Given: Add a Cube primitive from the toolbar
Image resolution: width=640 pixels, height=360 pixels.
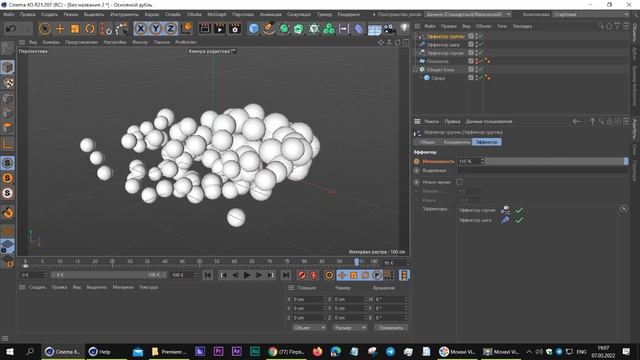Looking at the screenshot, I should click(253, 29).
